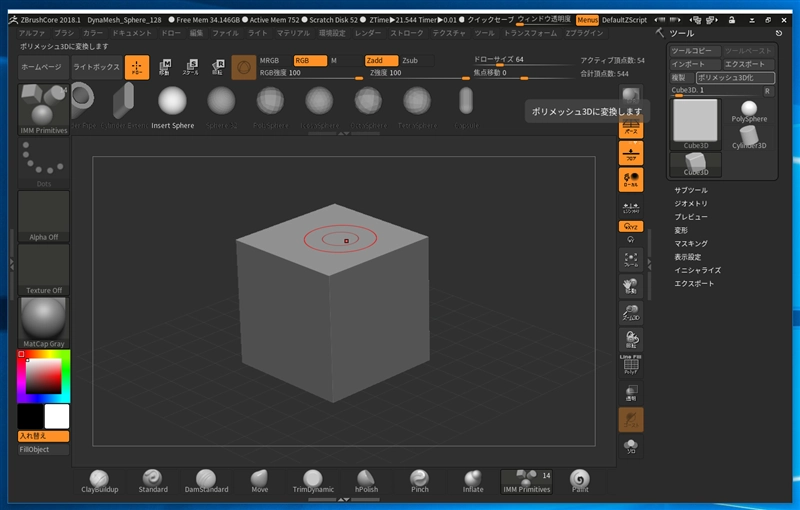This screenshot has width=800, height=510.
Task: Open the Dots stroke type picker
Action: [43, 163]
